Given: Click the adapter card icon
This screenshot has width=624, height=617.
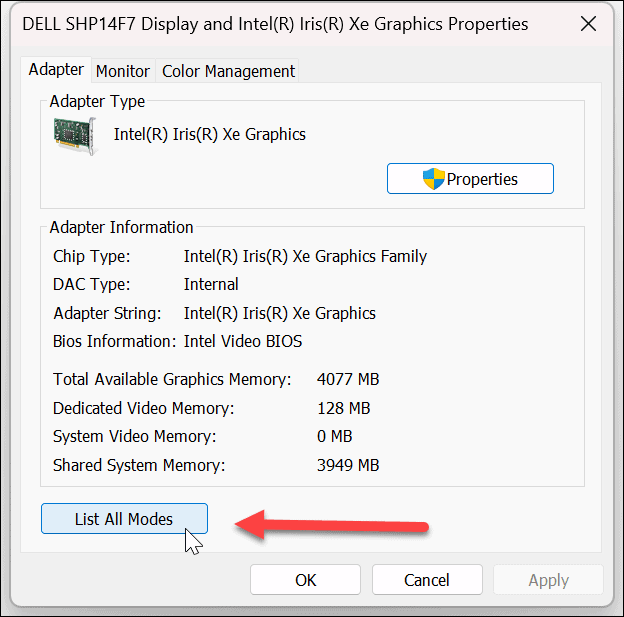Looking at the screenshot, I should [75, 136].
